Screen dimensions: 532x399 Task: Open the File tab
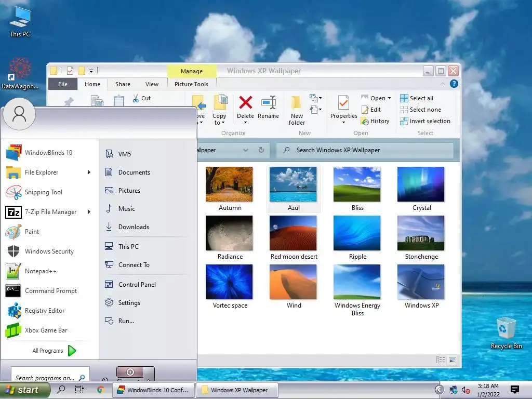coord(63,84)
